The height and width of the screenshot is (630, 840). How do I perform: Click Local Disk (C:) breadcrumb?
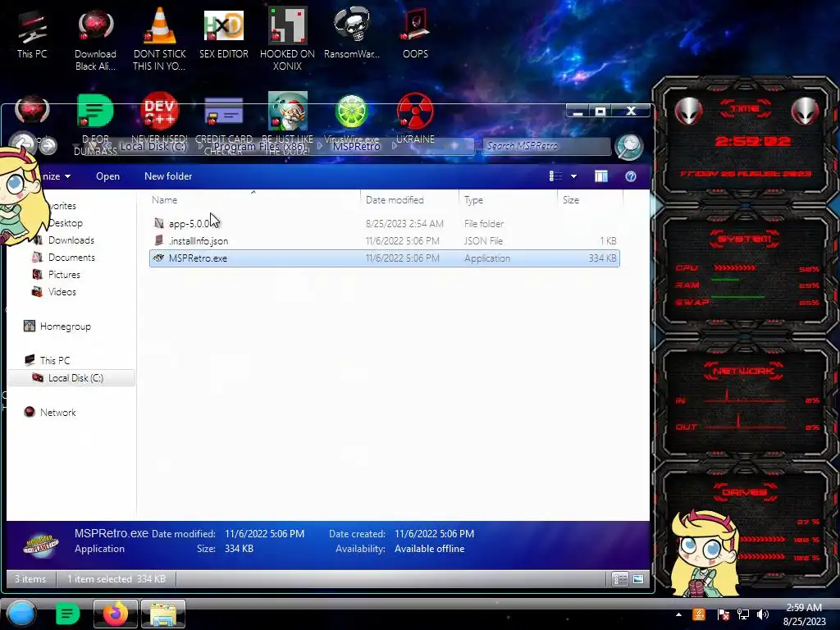[x=153, y=146]
